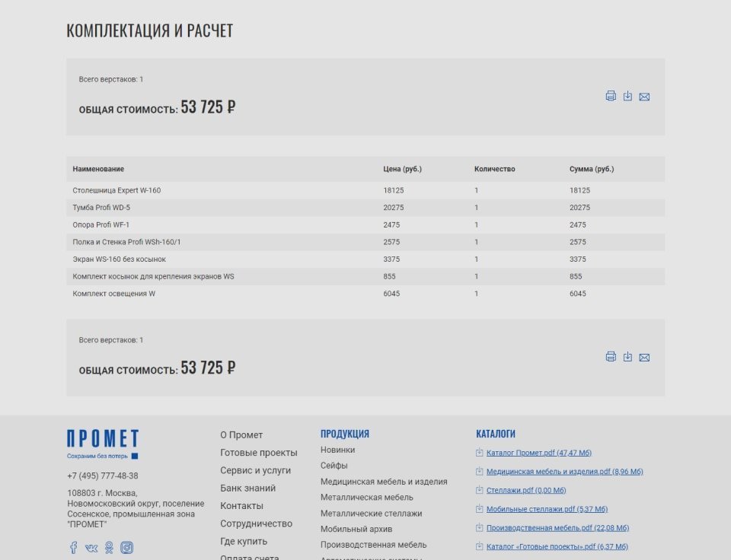Click the Цена (руб.) column header
Image resolution: width=731 pixels, height=560 pixels.
(402, 169)
